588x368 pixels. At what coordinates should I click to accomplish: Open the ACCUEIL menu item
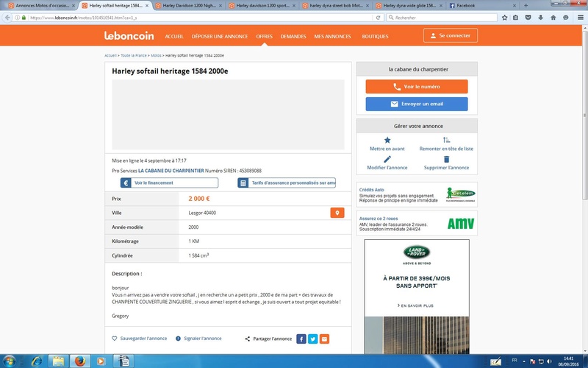click(174, 36)
